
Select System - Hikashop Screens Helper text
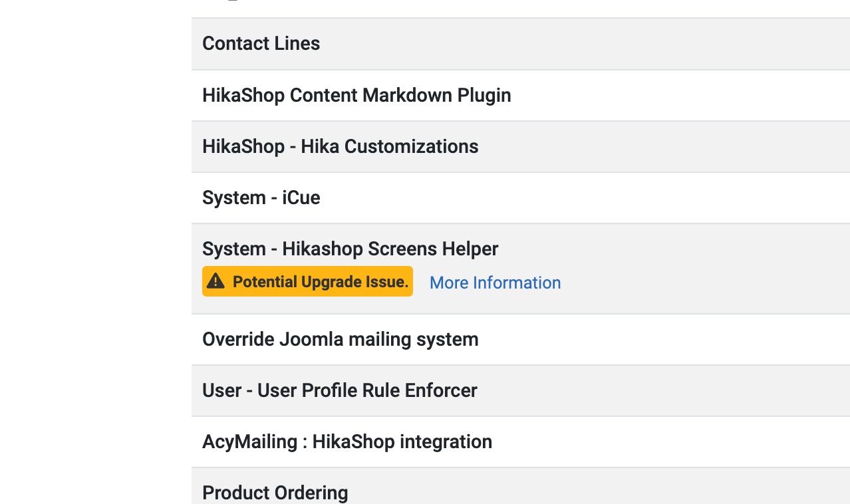[350, 249]
